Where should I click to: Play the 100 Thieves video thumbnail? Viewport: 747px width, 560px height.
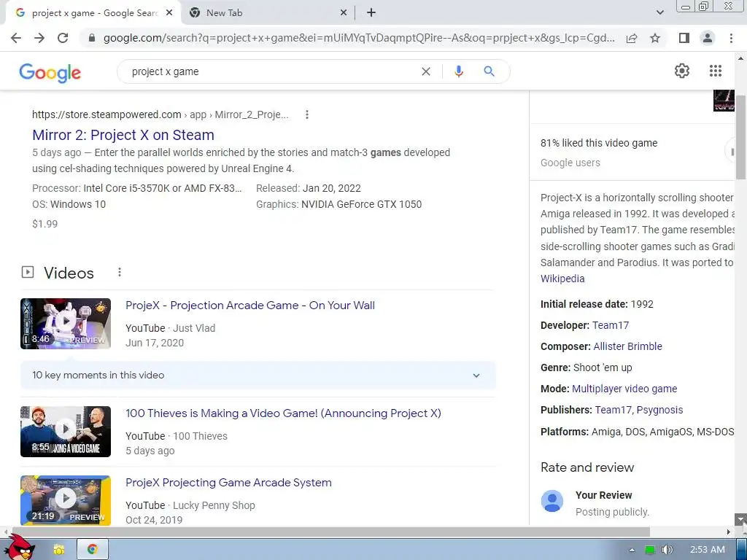[66, 432]
